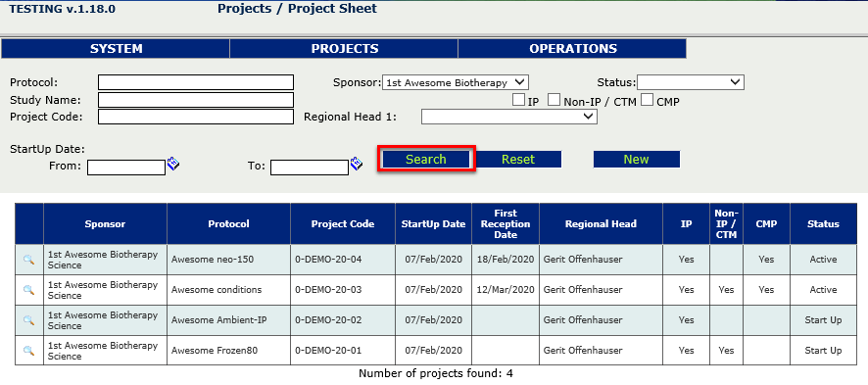
Task: Create a project with the New button
Action: point(636,160)
